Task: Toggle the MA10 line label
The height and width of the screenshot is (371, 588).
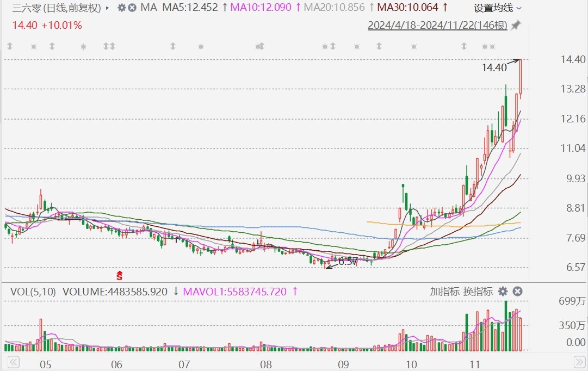Action: coord(261,7)
